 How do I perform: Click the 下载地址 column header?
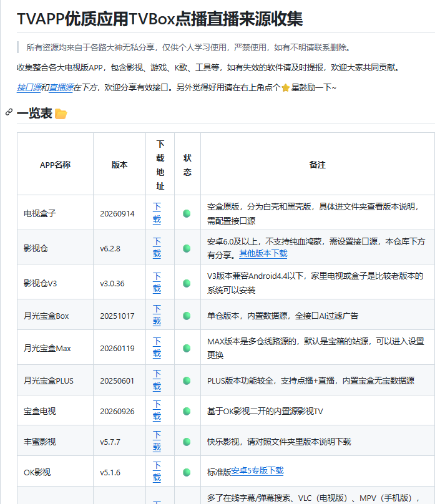pos(160,165)
